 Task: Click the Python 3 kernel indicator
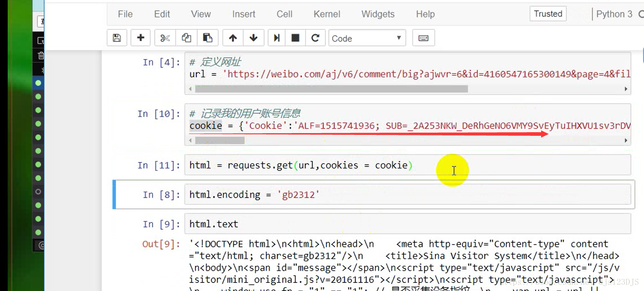click(614, 14)
